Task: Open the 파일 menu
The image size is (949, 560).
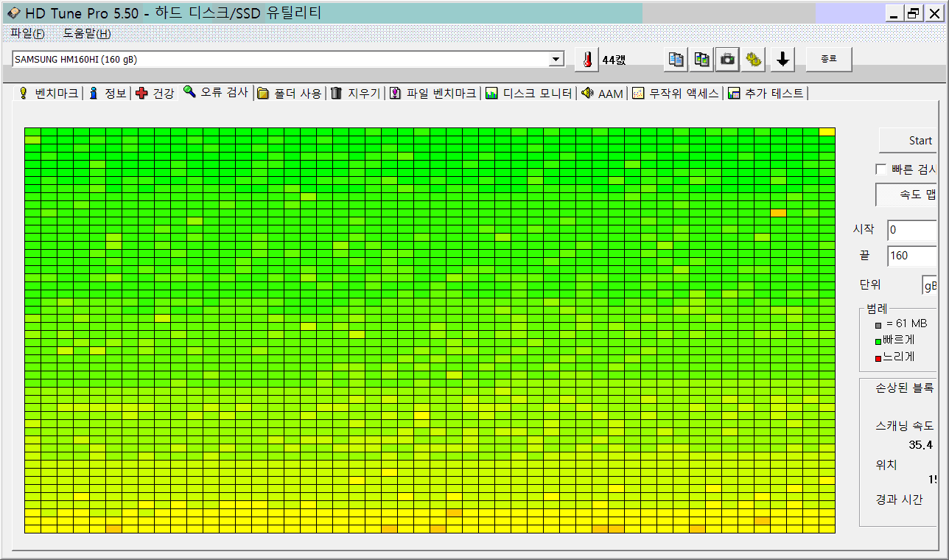Action: tap(28, 33)
